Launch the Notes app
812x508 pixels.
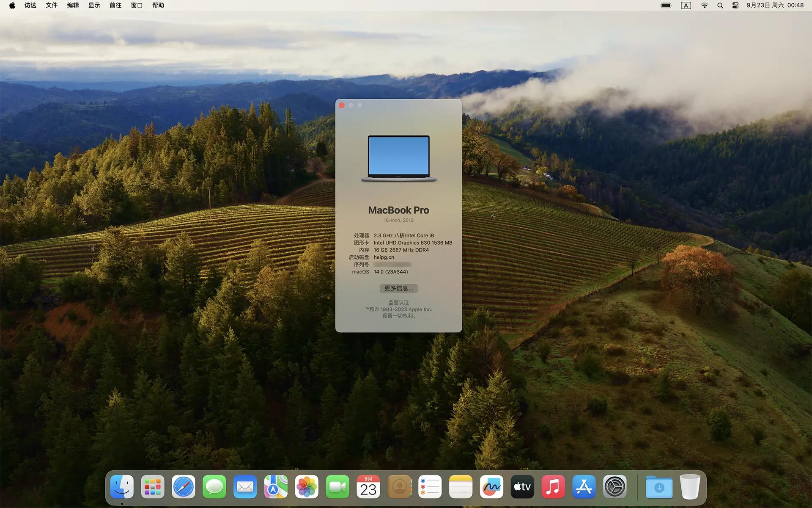461,486
